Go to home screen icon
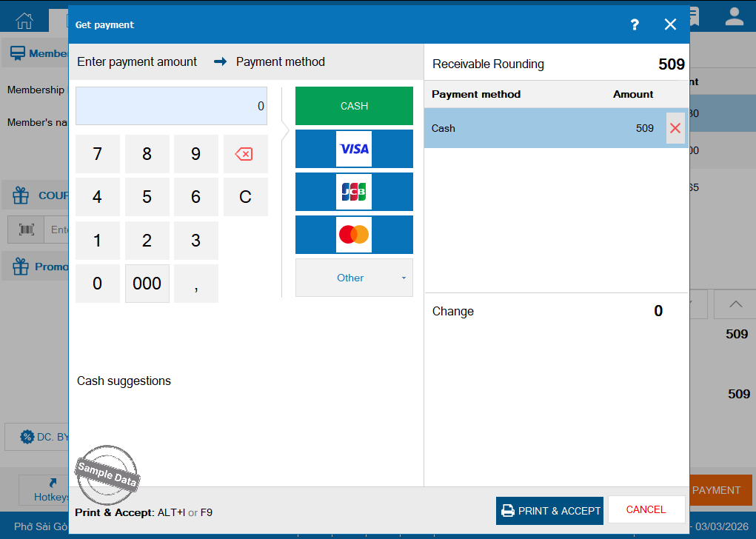 (x=24, y=20)
